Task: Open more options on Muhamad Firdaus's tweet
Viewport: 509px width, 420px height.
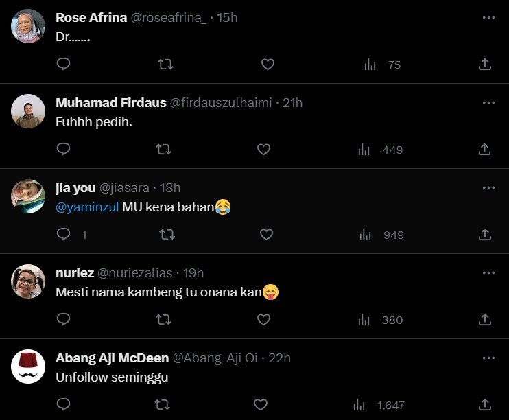Action: click(x=488, y=102)
